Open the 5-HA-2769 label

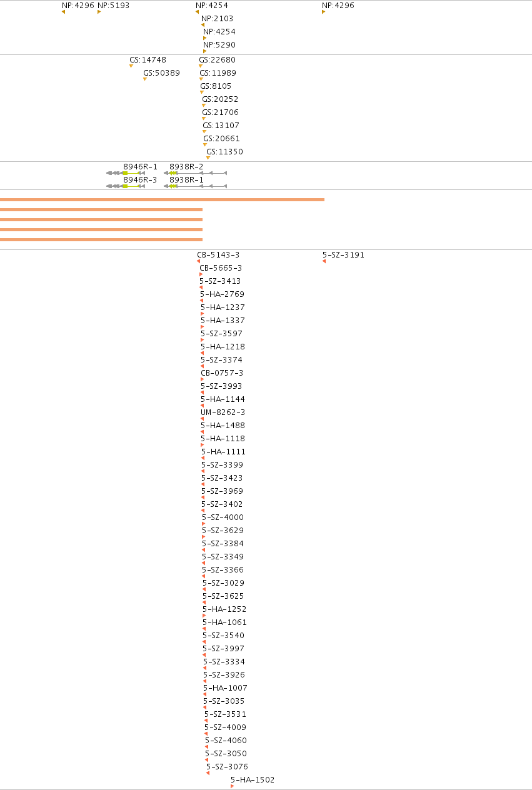point(223,294)
